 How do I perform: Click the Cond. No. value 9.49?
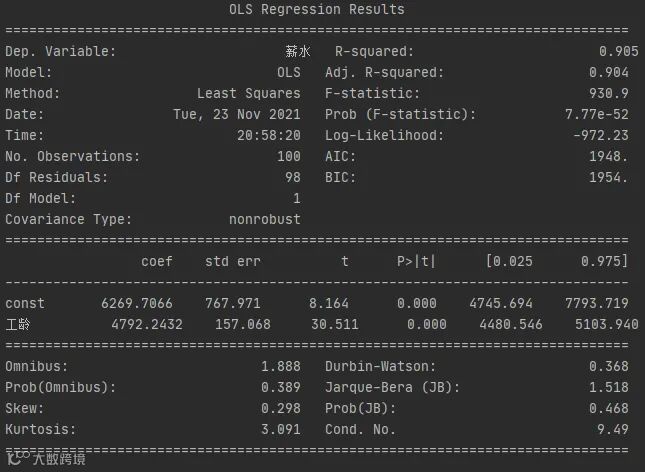coord(613,429)
